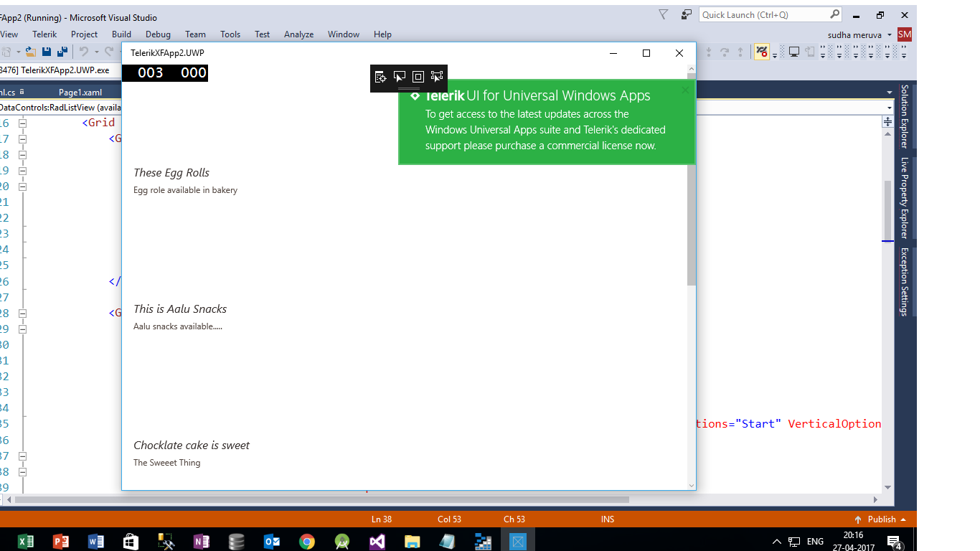The width and height of the screenshot is (980, 551).
Task: Click the notifications filter flag icon
Action: (664, 14)
